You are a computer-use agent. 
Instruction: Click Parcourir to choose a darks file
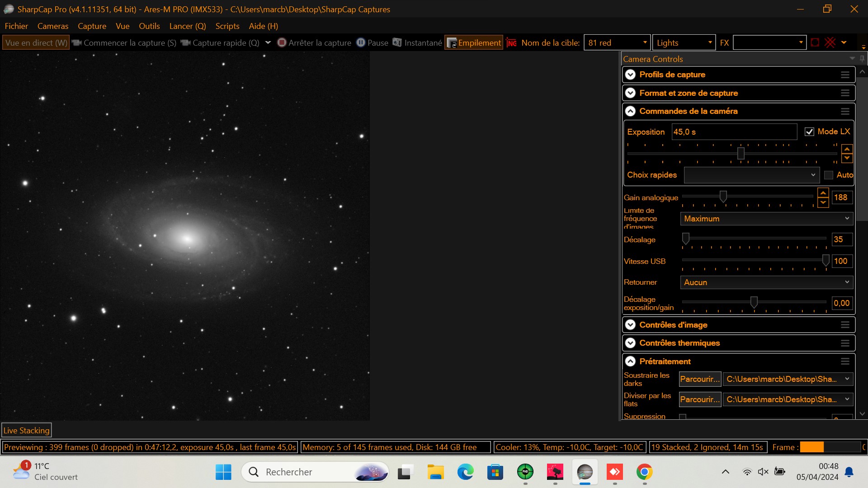pyautogui.click(x=699, y=379)
